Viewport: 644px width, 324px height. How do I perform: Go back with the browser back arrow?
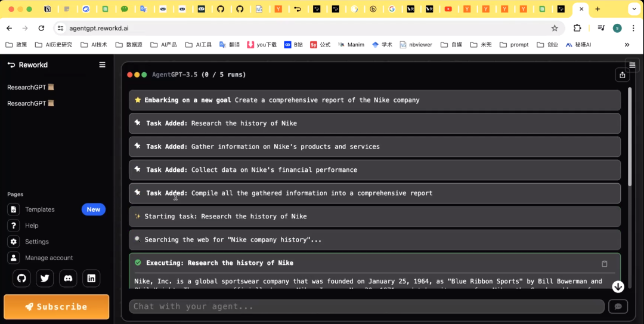(10, 28)
